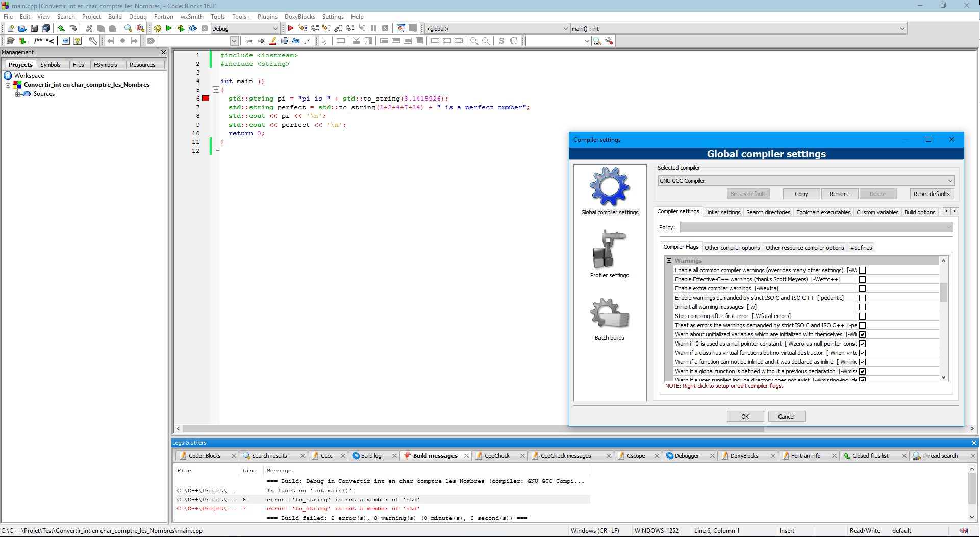Click the Find magnifying glass icon
The width and height of the screenshot is (980, 537).
pos(128,29)
